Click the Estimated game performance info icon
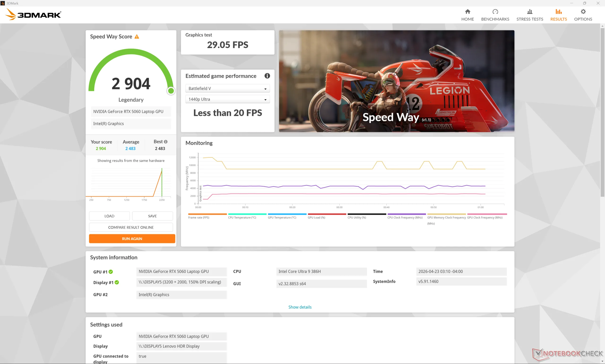 [267, 76]
